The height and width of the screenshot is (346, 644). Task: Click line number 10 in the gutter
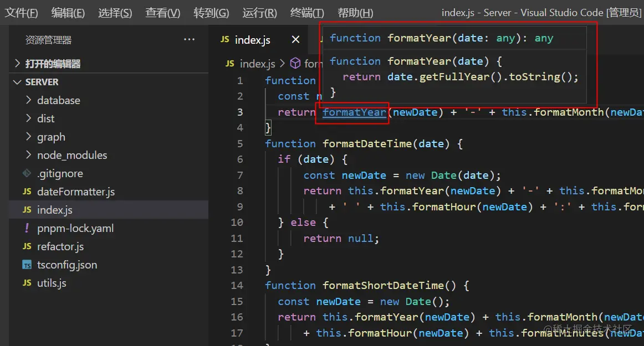tap(237, 223)
